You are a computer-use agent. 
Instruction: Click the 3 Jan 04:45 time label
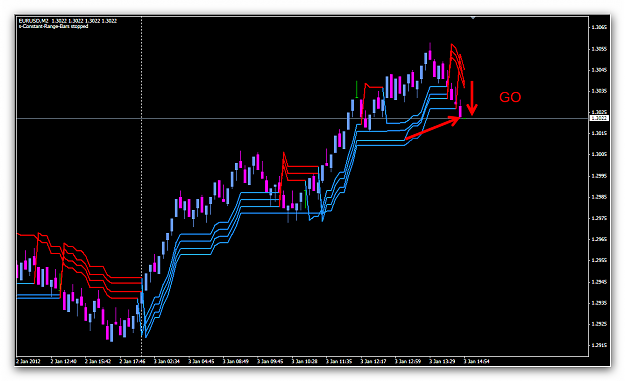coord(201,361)
